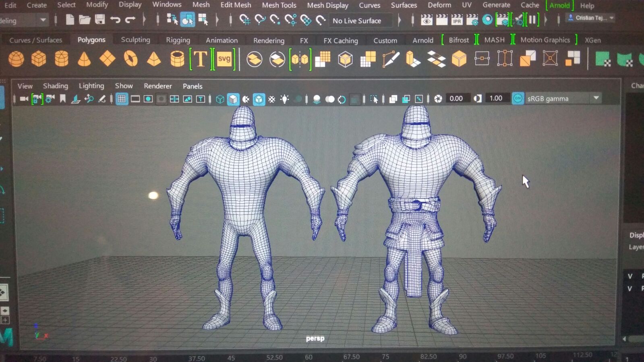
Task: Toggle use all lights bulb icon
Action: point(285,99)
